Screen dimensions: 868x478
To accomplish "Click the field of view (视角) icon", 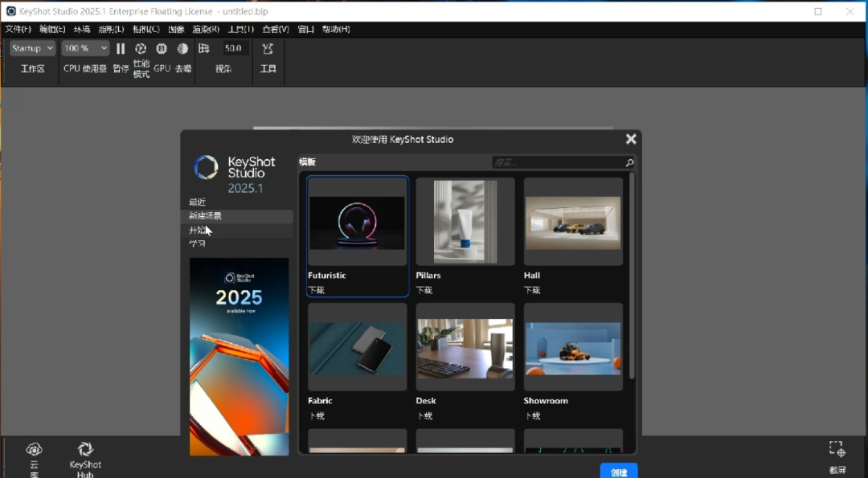I will tap(204, 49).
